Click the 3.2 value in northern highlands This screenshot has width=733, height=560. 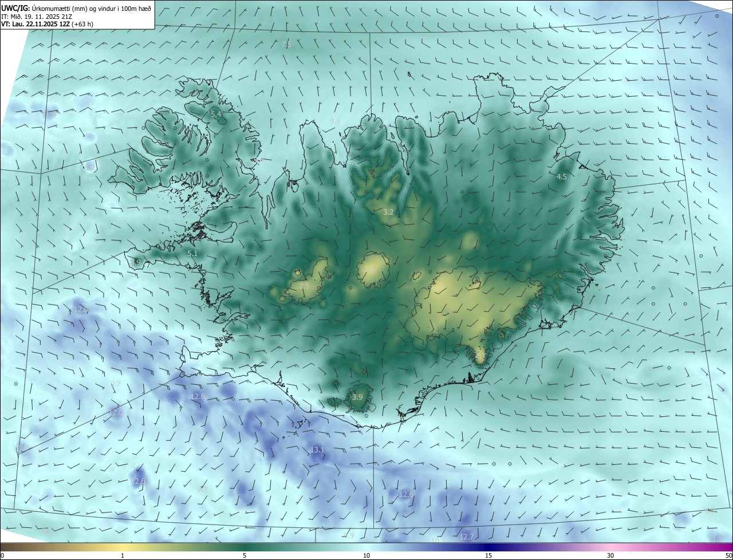tap(388, 212)
